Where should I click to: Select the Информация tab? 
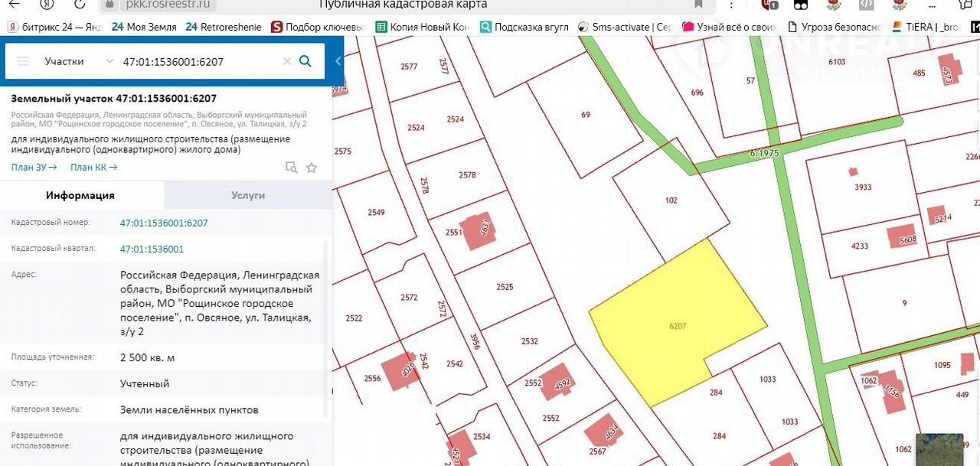click(80, 195)
